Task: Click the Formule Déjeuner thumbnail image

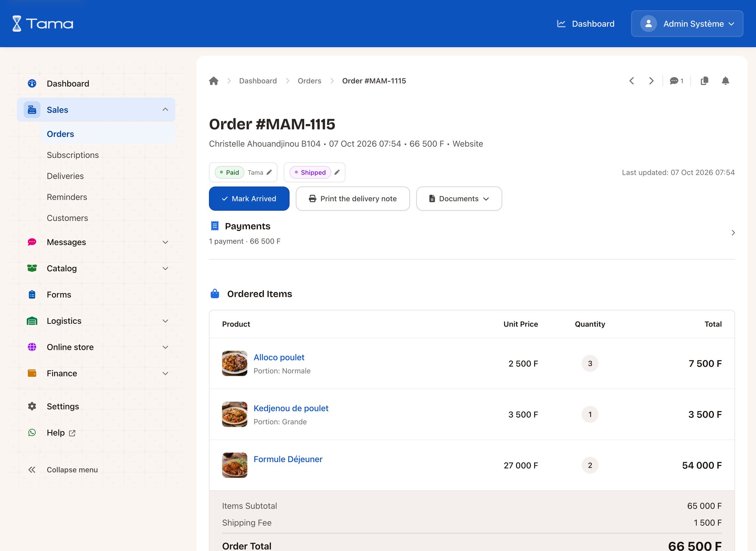Action: pyautogui.click(x=234, y=465)
